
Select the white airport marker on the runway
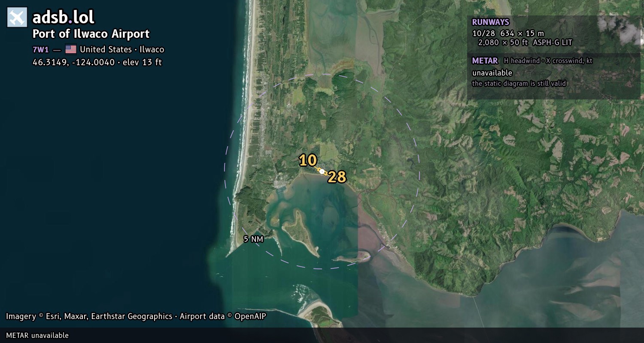click(322, 171)
